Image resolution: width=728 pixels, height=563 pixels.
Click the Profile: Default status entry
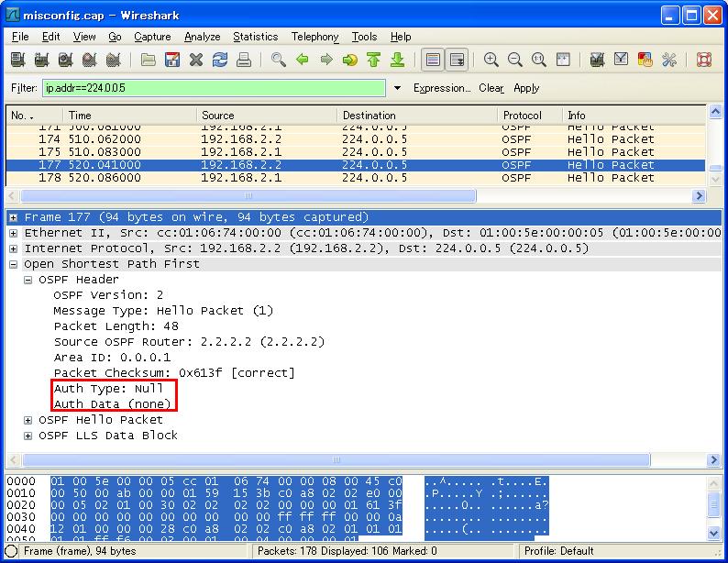click(x=559, y=551)
